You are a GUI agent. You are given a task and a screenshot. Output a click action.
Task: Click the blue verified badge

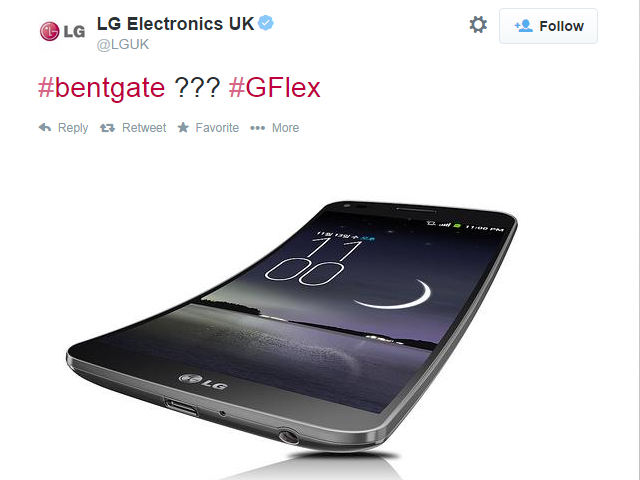[x=266, y=23]
